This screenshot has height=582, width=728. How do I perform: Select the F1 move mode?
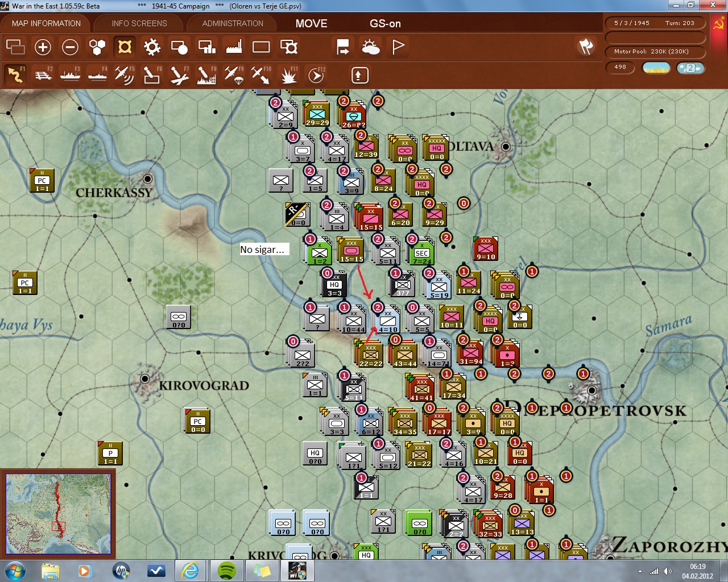pyautogui.click(x=15, y=75)
